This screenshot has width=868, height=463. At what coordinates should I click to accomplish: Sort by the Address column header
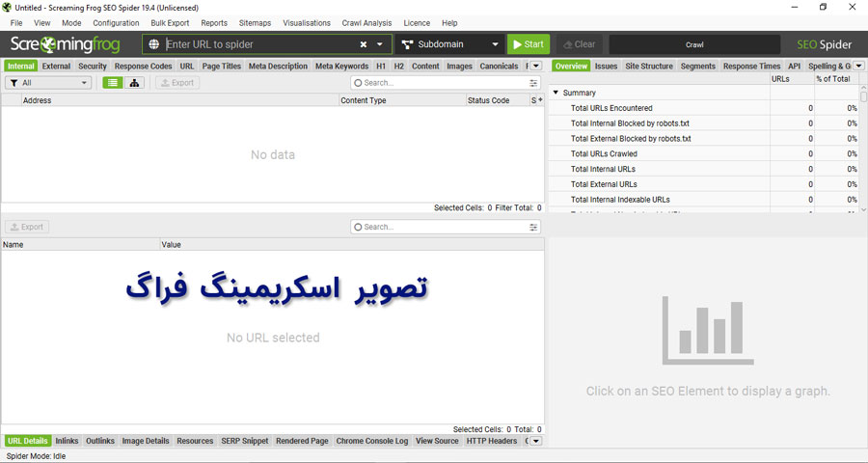[179, 100]
